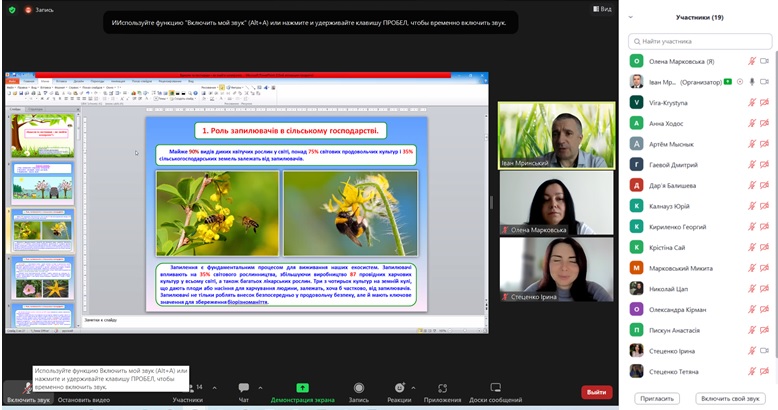Click the camera icon in Олена Марковська row
778x410 pixels.
765,61
